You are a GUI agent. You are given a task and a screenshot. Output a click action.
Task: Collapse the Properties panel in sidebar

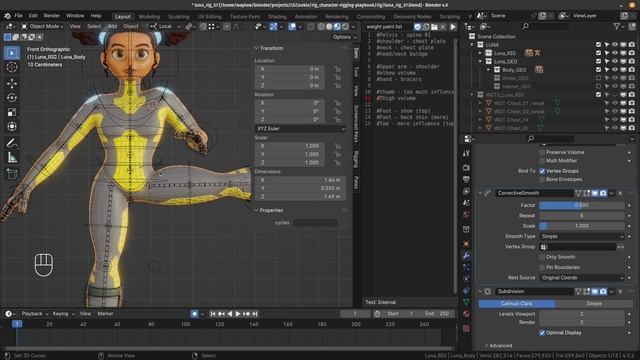coord(257,210)
